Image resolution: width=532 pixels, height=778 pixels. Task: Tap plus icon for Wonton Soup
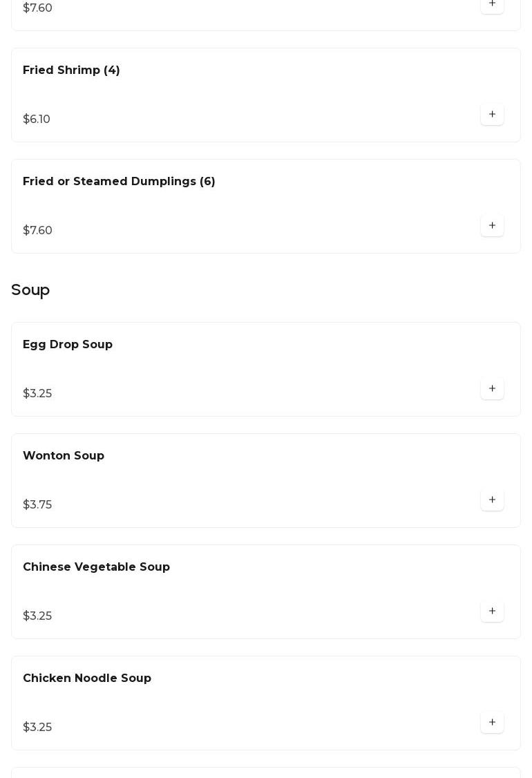(492, 500)
